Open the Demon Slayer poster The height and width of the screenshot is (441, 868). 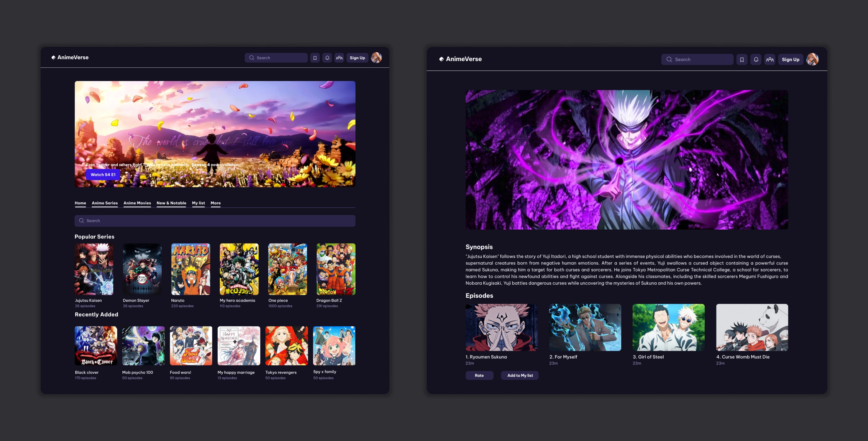(x=142, y=269)
